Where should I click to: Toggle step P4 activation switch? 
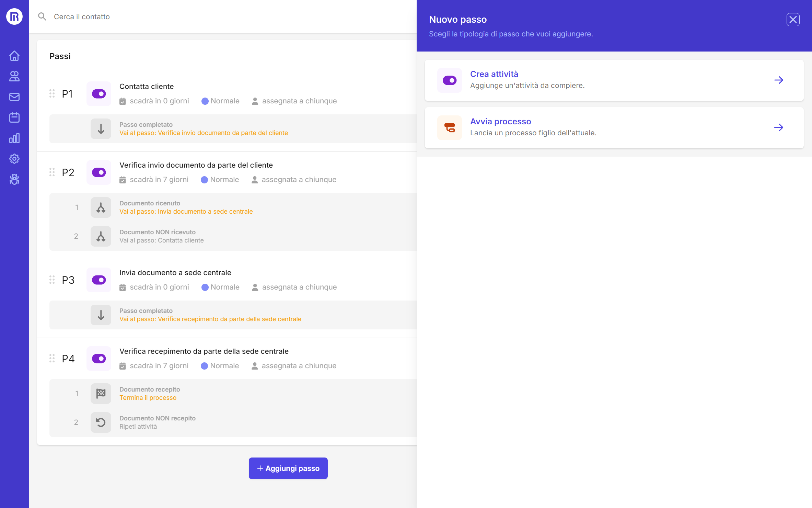click(98, 358)
